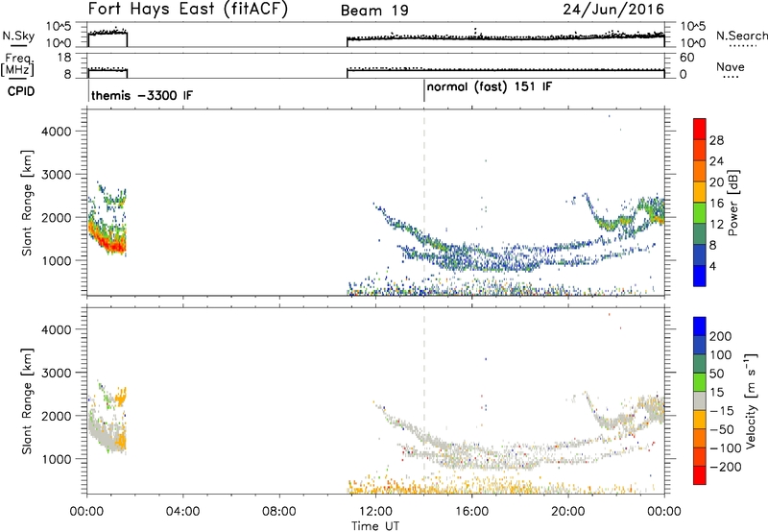The height and width of the screenshot is (532, 768).
Task: Click the 'N.Search' legend label
Action: pyautogui.click(x=741, y=36)
